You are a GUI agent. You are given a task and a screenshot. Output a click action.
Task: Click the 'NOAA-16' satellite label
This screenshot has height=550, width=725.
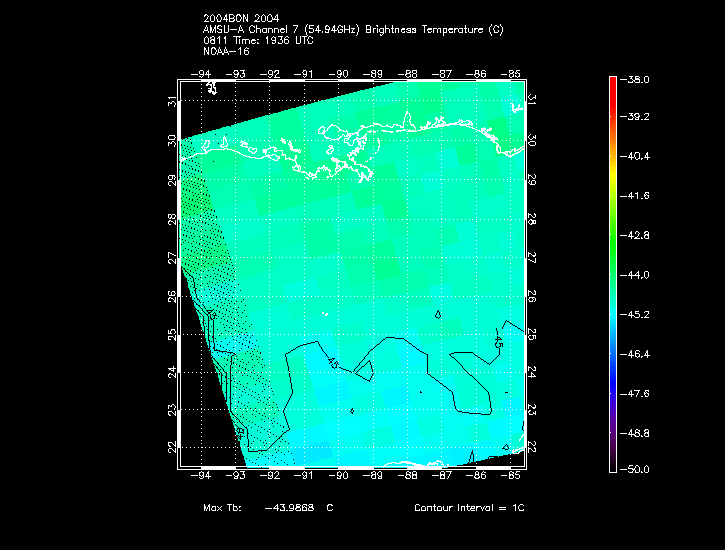tap(226, 51)
